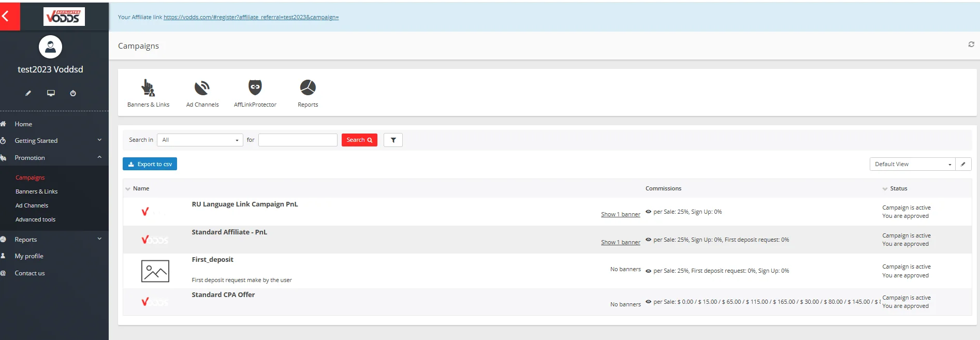
Task: Toggle eye icon for Standard CPA Offer commissions
Action: pyautogui.click(x=648, y=302)
